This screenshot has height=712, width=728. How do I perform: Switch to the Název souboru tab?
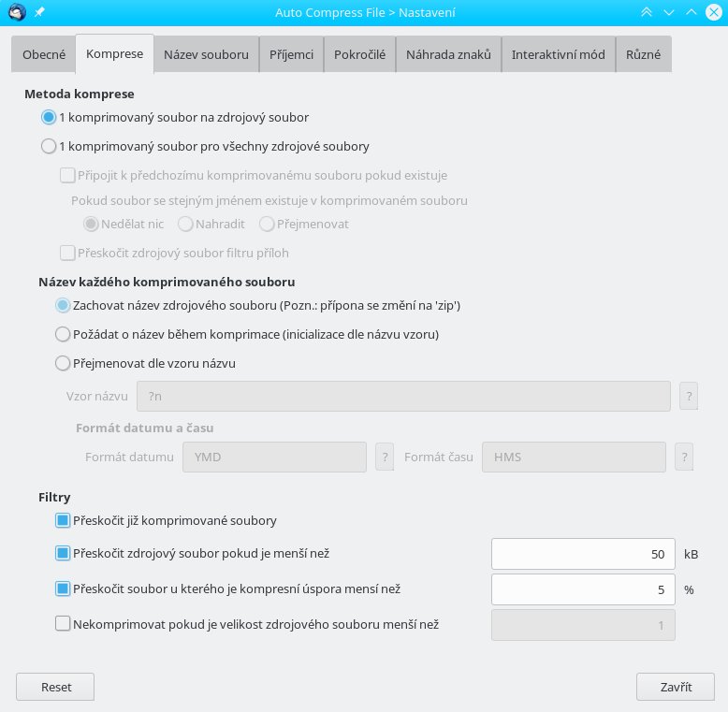coord(206,54)
